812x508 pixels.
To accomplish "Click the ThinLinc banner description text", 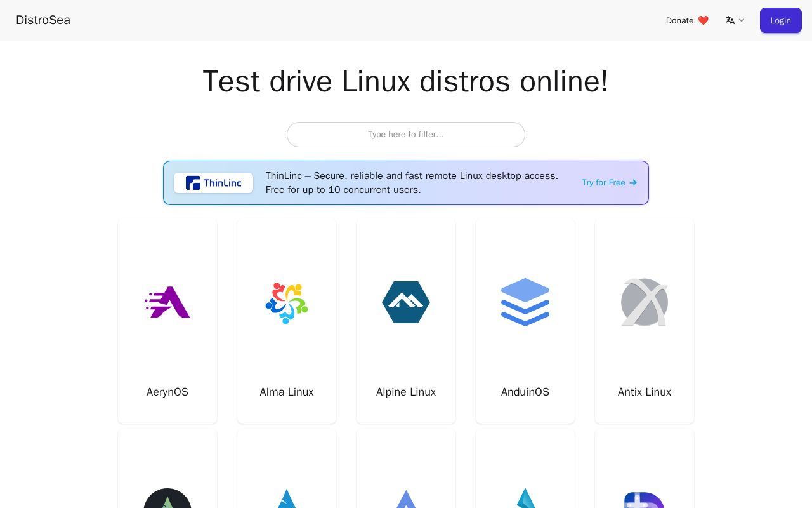I will [412, 183].
